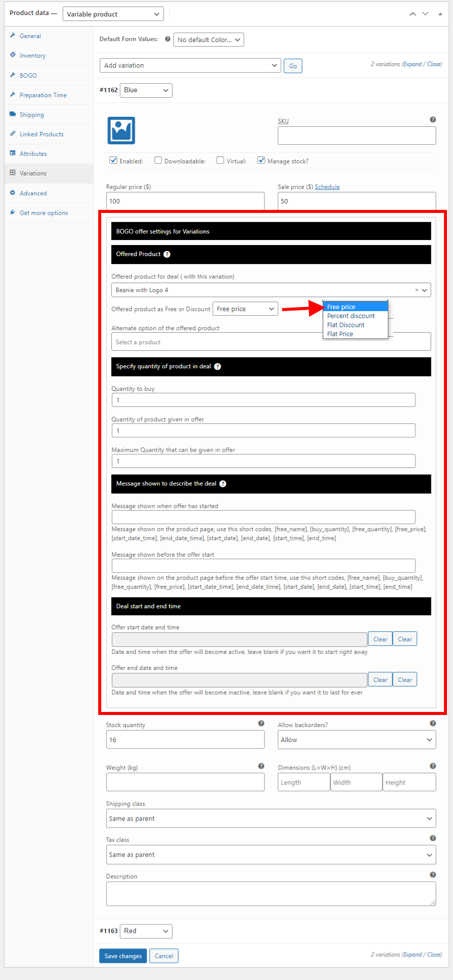Open the Red color dropdown for #1163
Screen dimensions: 453x980
coord(146,931)
